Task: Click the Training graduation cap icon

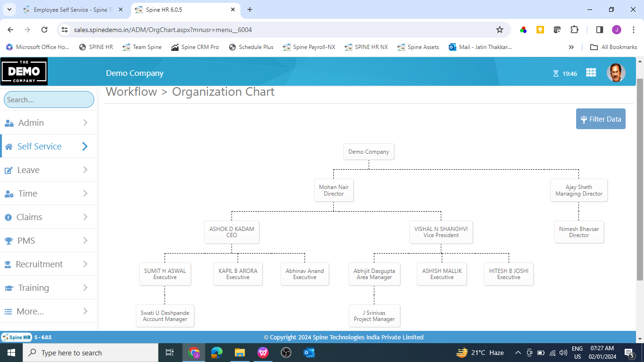Action: coord(9,288)
